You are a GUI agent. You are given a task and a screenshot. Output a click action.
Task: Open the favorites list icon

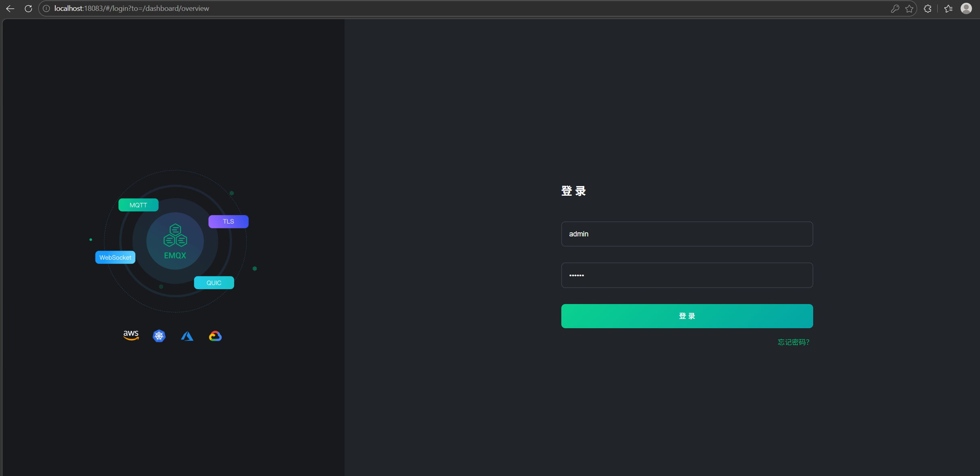pos(948,8)
